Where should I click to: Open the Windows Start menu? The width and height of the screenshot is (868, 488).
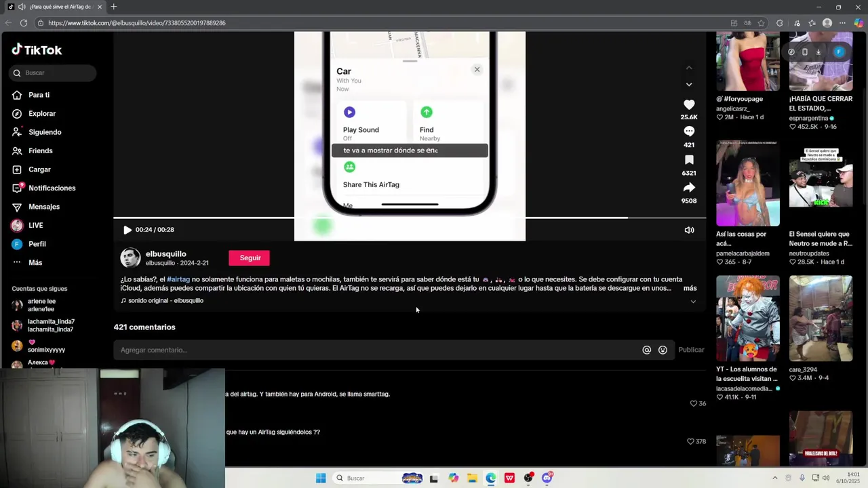click(321, 478)
